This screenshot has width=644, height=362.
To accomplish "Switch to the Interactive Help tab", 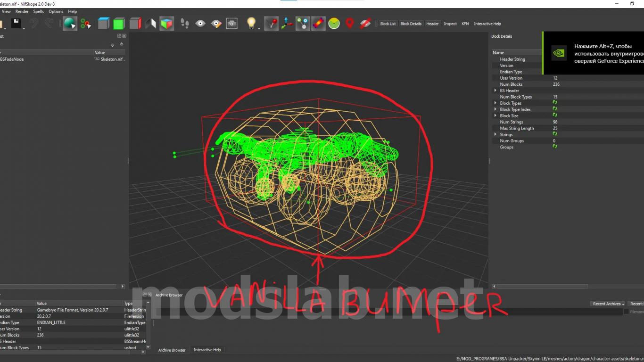I will coord(207,350).
